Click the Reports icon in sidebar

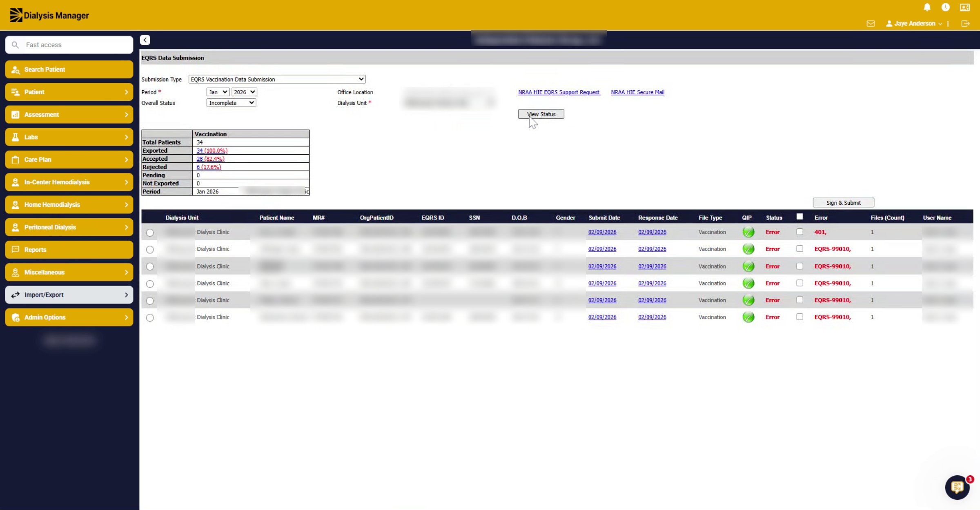point(16,249)
